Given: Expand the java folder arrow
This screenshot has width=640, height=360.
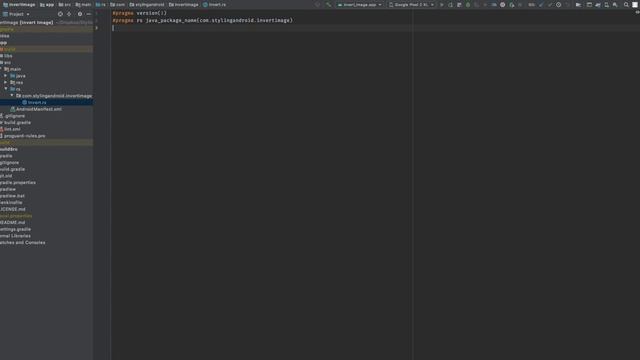Looking at the screenshot, I should (x=6, y=76).
